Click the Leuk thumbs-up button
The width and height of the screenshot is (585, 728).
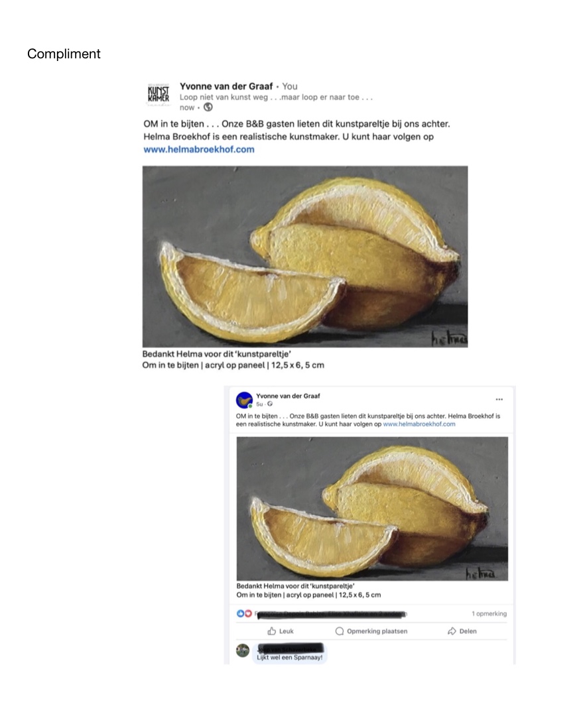281,631
